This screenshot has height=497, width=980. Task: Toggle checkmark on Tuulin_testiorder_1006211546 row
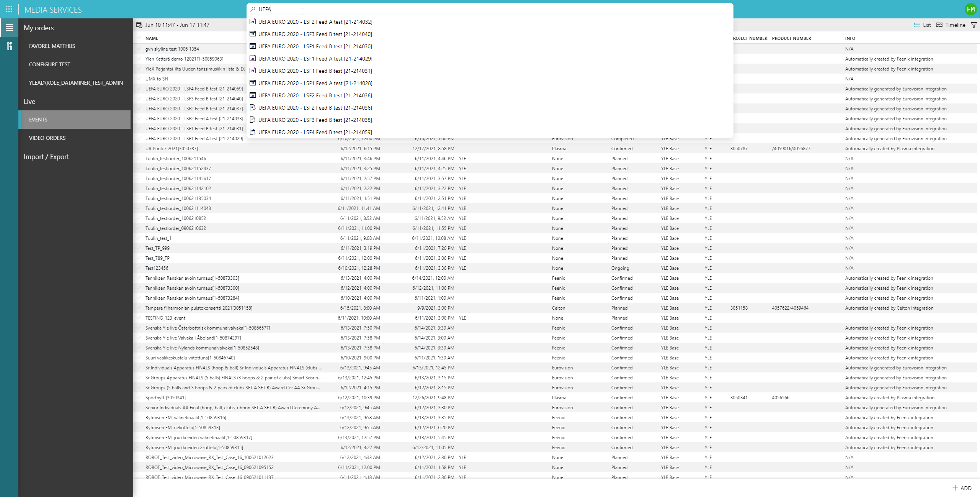tap(139, 158)
